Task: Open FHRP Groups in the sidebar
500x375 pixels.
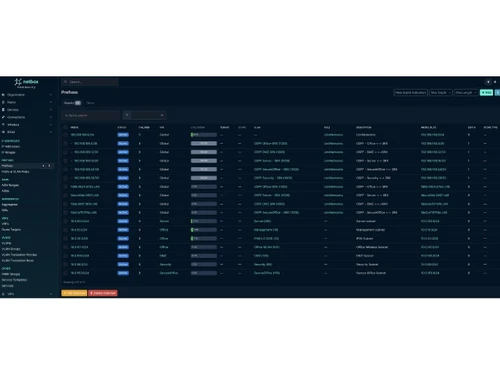Action: pyautogui.click(x=11, y=274)
